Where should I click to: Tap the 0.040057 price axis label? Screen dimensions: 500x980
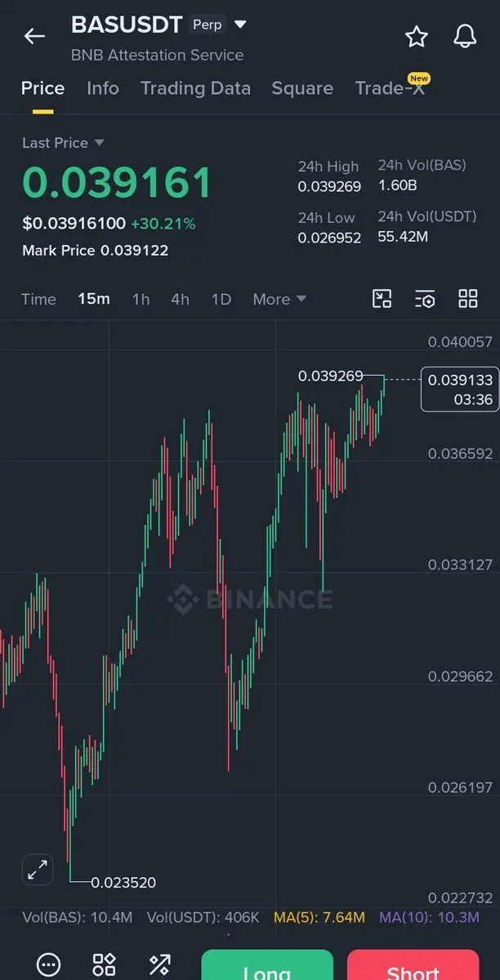[461, 342]
